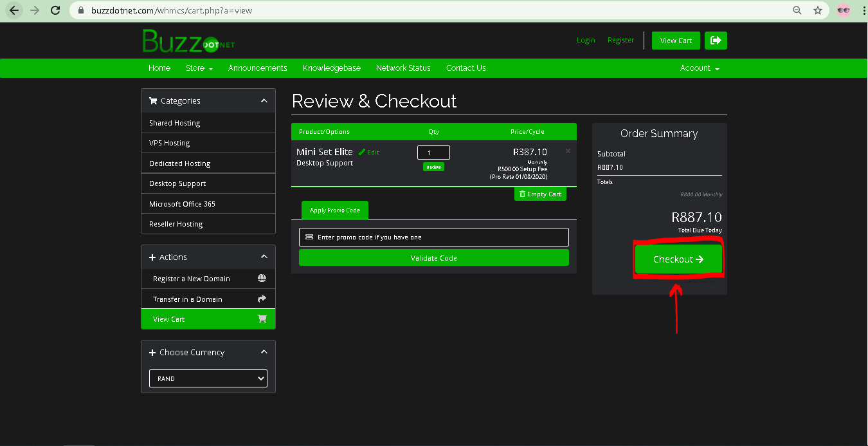Click the promo code input field

433,237
